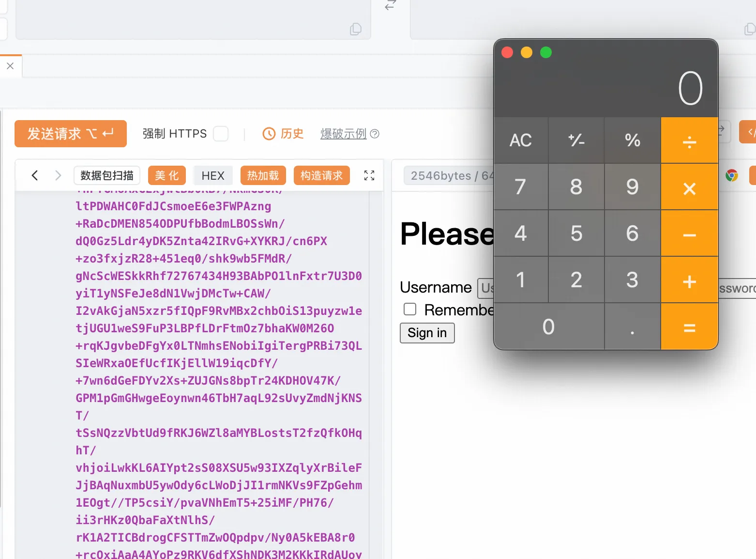Click the copy icon in the top-left panel

pyautogui.click(x=356, y=29)
